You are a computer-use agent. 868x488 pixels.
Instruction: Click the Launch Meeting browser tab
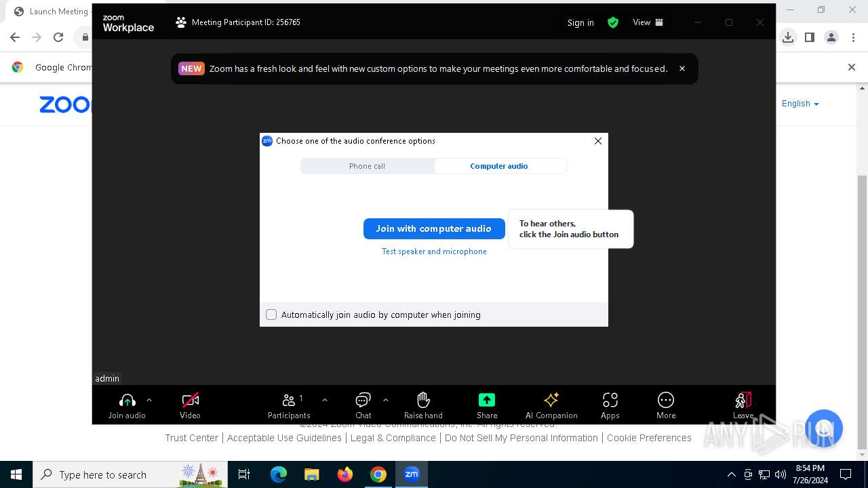point(52,11)
